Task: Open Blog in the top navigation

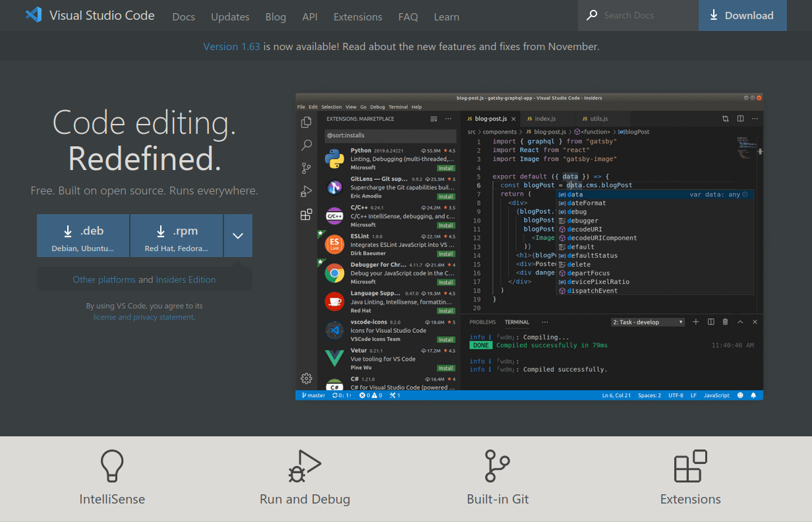Action: coord(275,16)
